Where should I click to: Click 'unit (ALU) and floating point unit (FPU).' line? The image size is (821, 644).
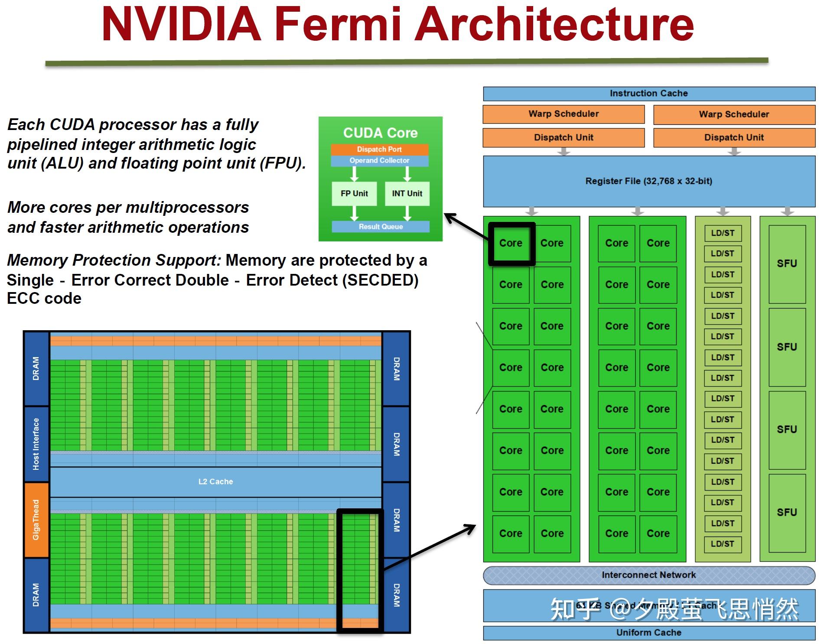pos(157,163)
